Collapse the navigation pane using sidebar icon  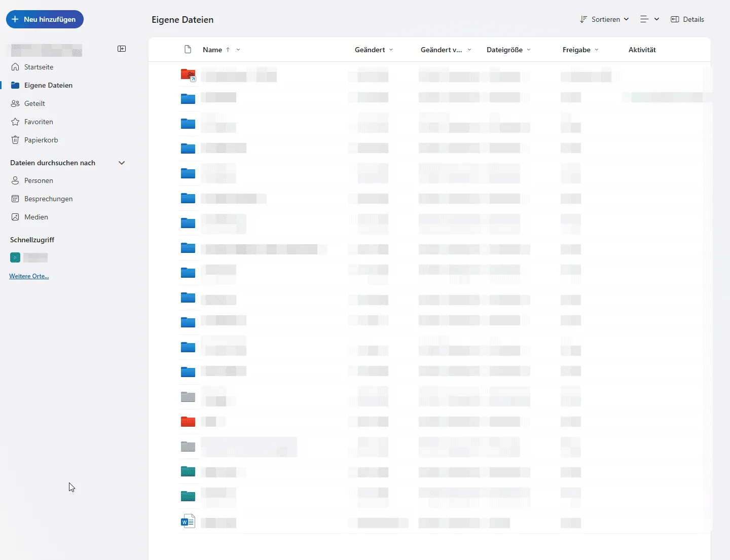click(x=122, y=49)
